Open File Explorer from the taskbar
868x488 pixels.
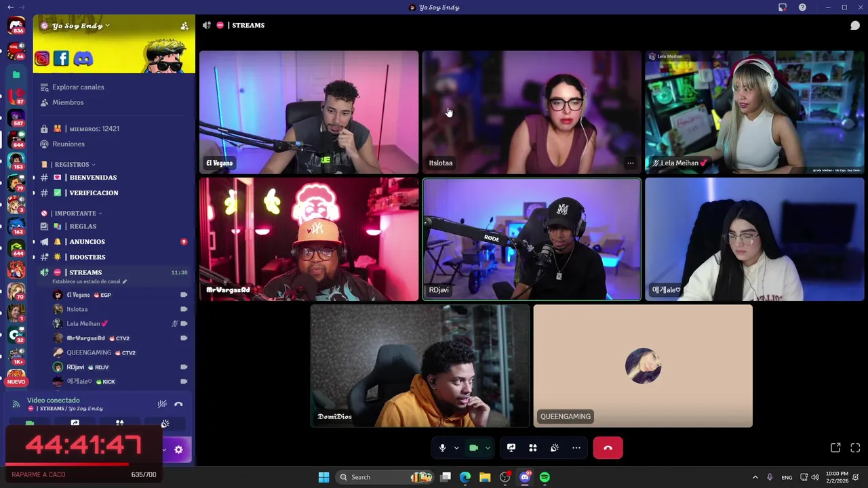485,477
